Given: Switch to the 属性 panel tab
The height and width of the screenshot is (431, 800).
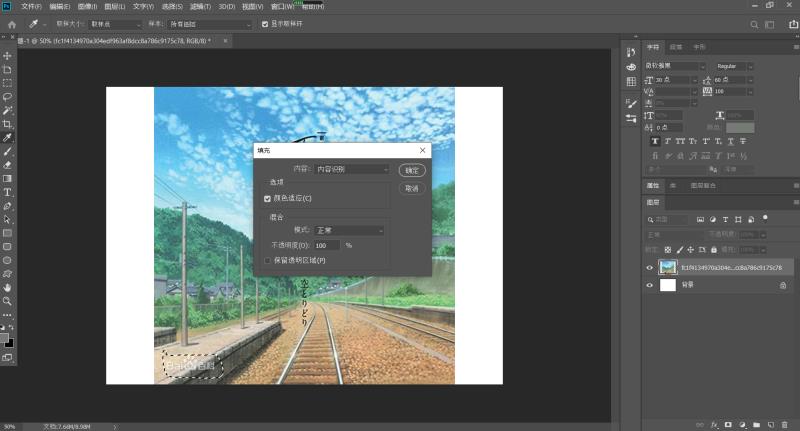Looking at the screenshot, I should pyautogui.click(x=653, y=186).
